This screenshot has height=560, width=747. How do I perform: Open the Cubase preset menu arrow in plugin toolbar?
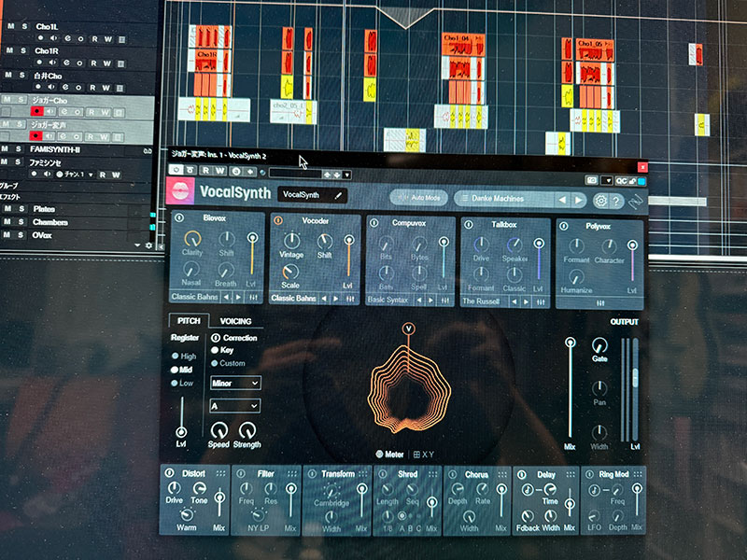click(346, 175)
